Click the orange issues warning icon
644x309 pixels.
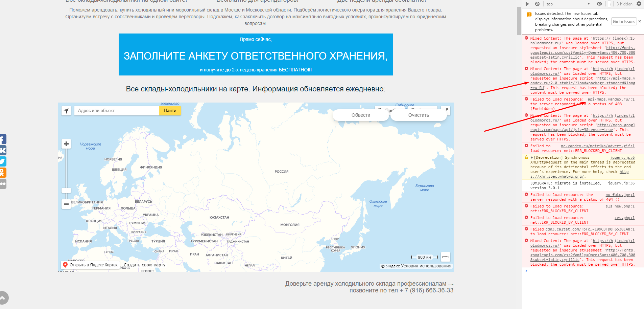(x=529, y=15)
